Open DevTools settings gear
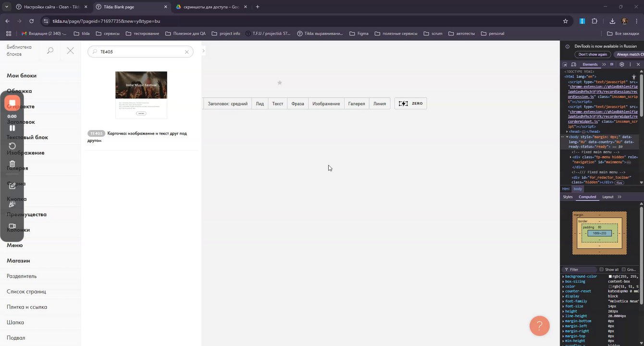 click(x=621, y=64)
